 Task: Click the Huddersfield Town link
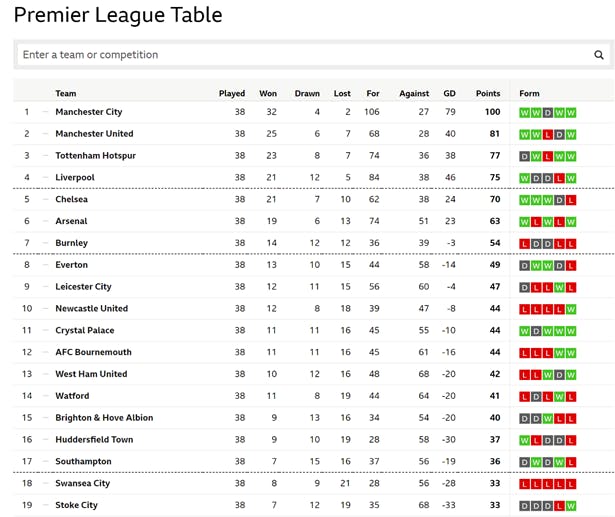pyautogui.click(x=94, y=440)
